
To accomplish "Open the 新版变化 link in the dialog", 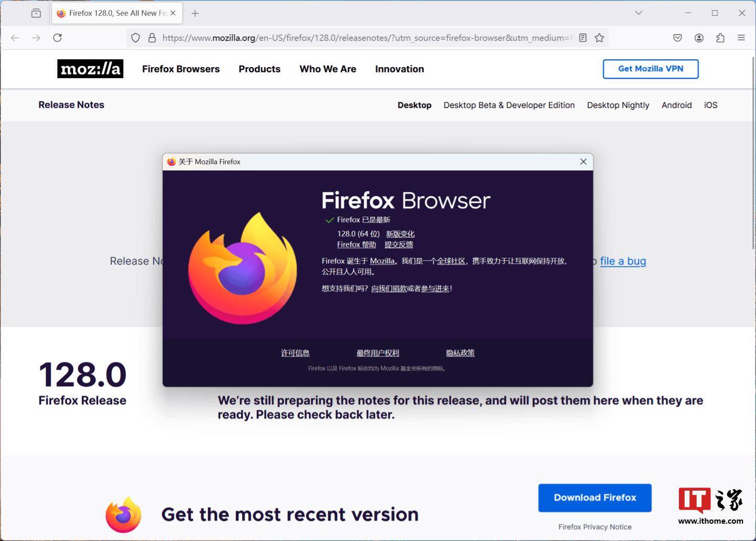I will [400, 234].
